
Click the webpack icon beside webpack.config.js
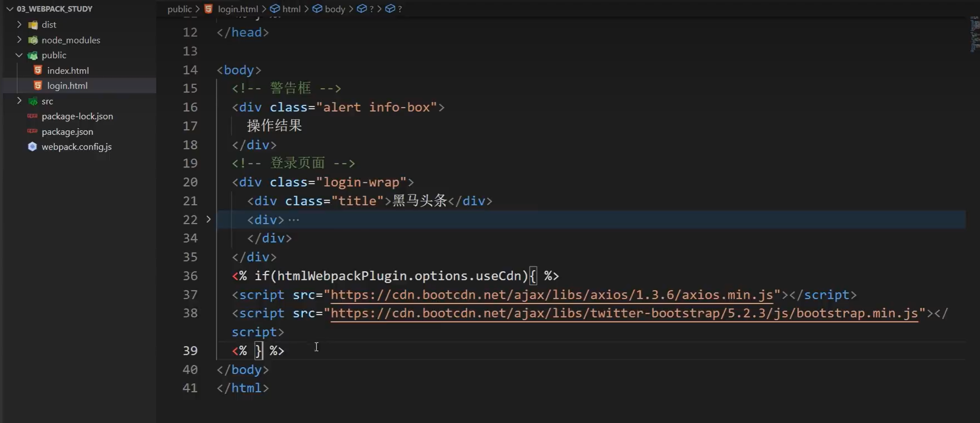coord(32,146)
